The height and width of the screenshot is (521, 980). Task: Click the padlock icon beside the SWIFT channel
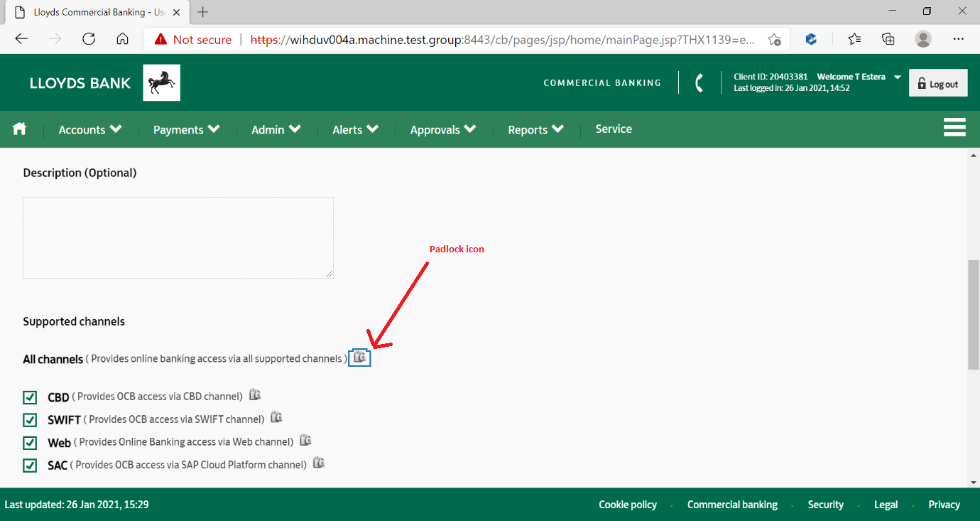click(277, 417)
